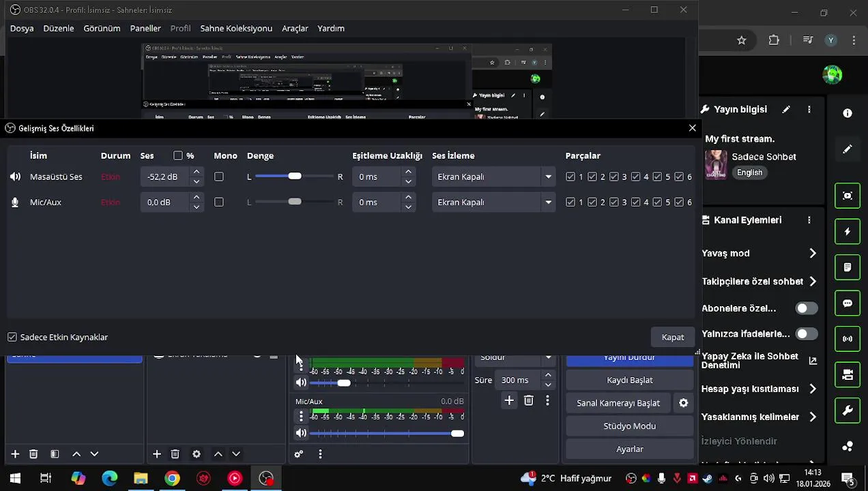Mute desktop audio in the mixer
This screenshot has width=868, height=491.
click(301, 383)
